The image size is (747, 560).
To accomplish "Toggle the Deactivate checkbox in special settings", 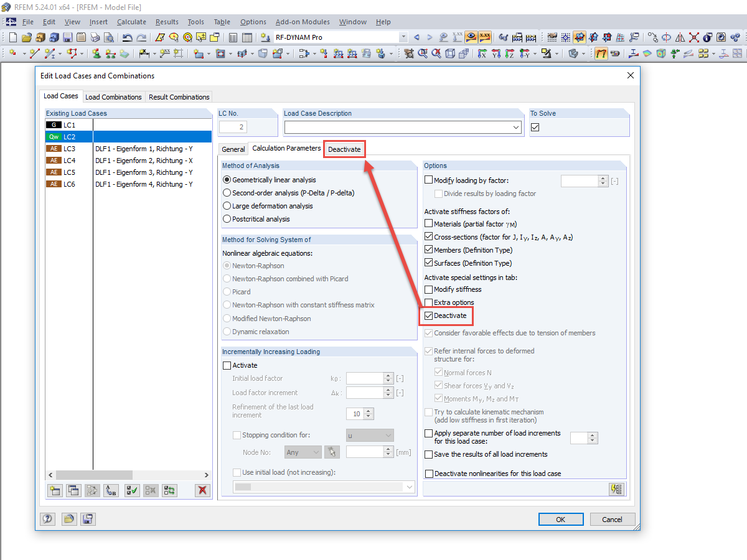I will (428, 315).
